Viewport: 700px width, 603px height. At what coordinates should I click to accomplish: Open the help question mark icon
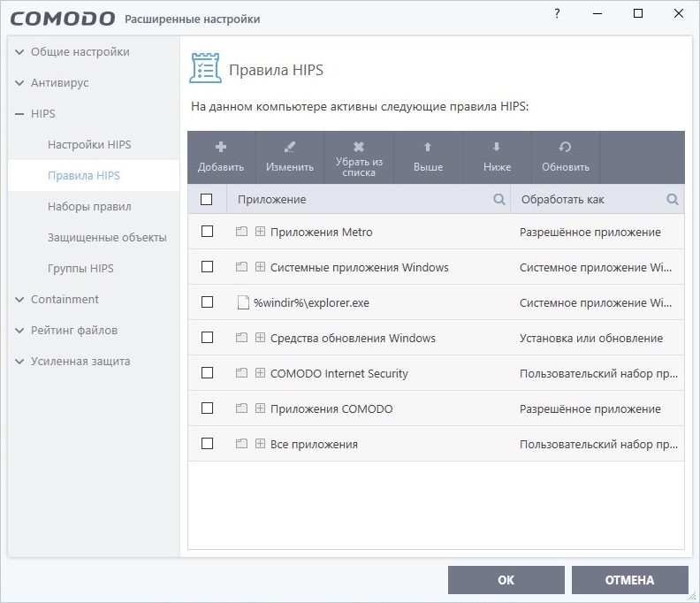(557, 13)
